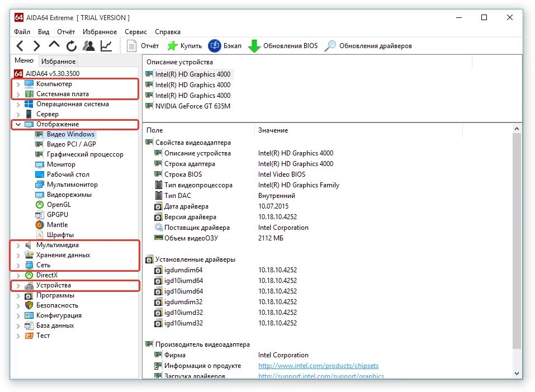Open the intel.com/products/chipsets link
Screen dimensions: 535x392
point(318,366)
